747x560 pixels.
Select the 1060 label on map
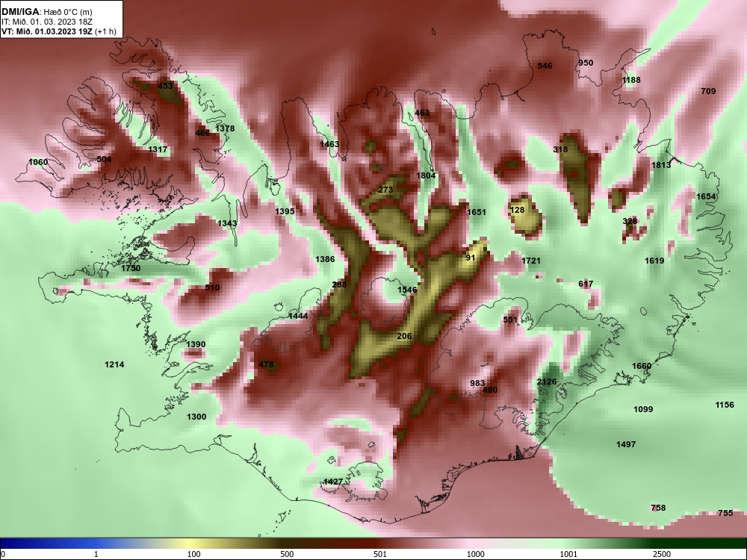38,162
